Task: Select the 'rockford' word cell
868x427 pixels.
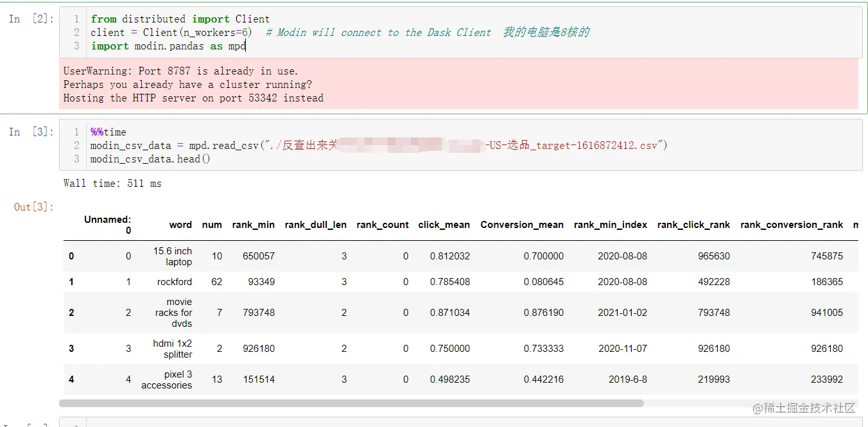Action: click(175, 282)
